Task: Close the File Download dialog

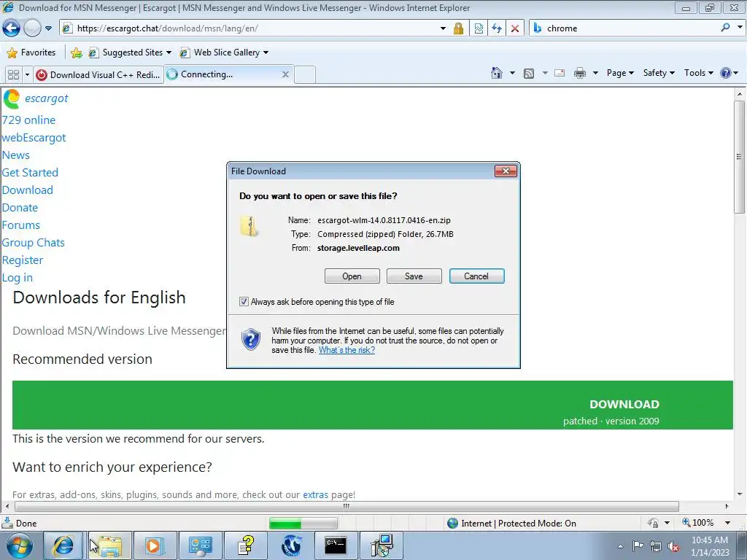Action: pyautogui.click(x=506, y=171)
